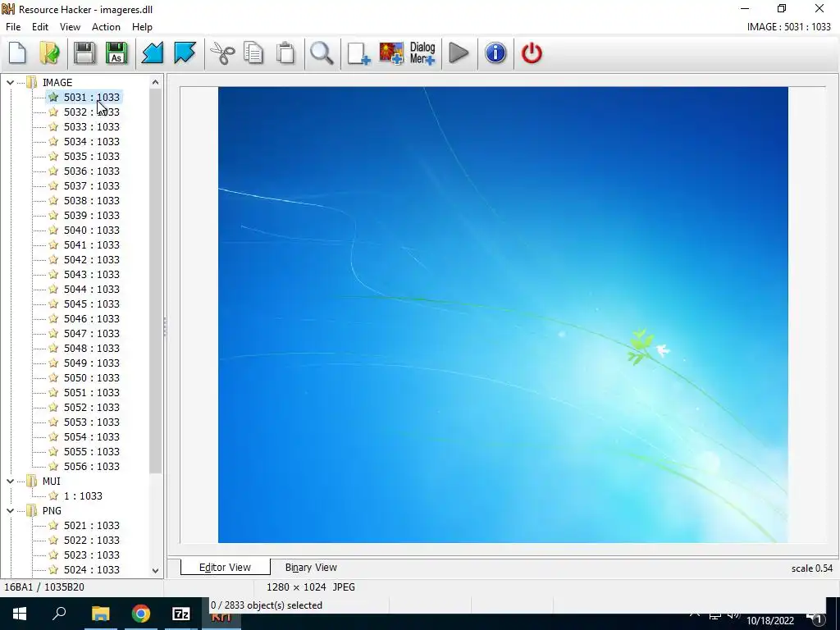
Task: Select the blue arrow pointing down-left icon
Action: [x=152, y=53]
